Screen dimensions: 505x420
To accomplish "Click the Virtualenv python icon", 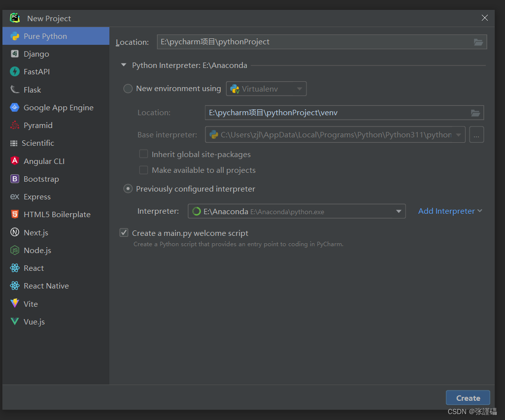I will point(235,89).
